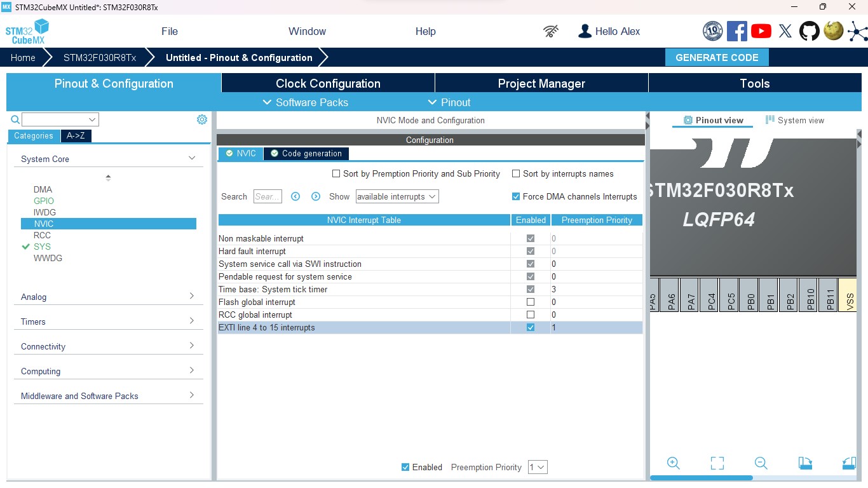Expand the Pinout dropdown menu
Viewport: 868px width, 488px height.
click(x=449, y=102)
